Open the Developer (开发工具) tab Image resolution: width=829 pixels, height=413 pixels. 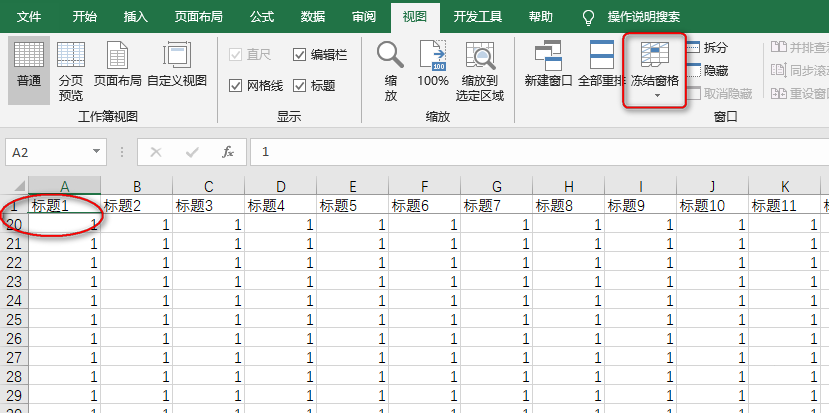477,17
